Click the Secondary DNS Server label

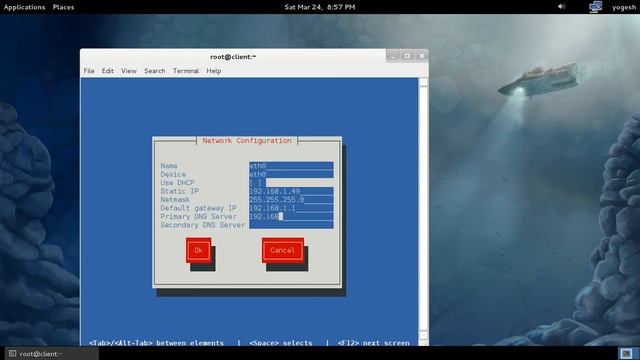202,225
